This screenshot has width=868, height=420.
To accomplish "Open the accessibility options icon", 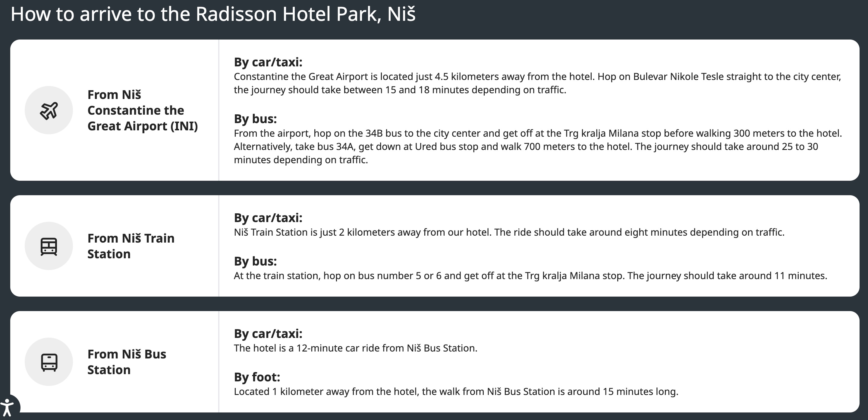I will coord(7,408).
